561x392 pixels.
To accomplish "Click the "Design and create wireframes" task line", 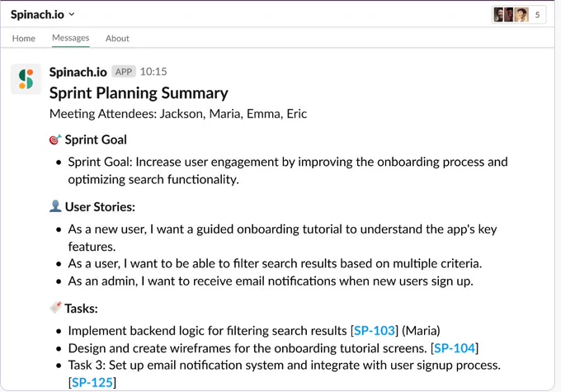I will pos(273,348).
